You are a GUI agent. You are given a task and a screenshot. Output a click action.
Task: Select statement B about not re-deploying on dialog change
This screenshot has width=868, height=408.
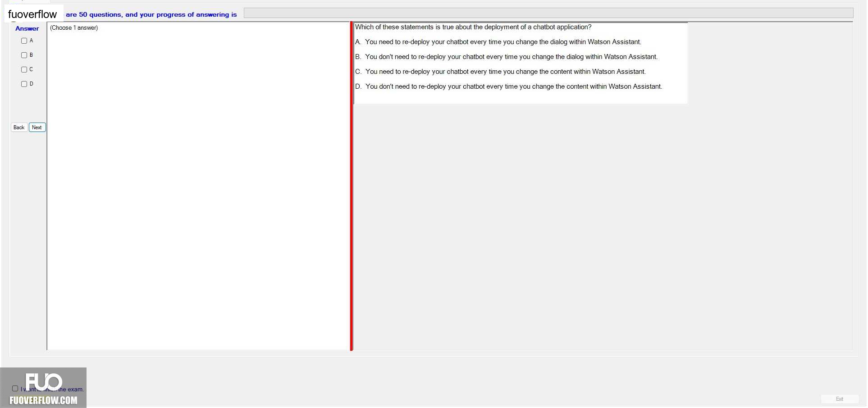click(x=506, y=57)
